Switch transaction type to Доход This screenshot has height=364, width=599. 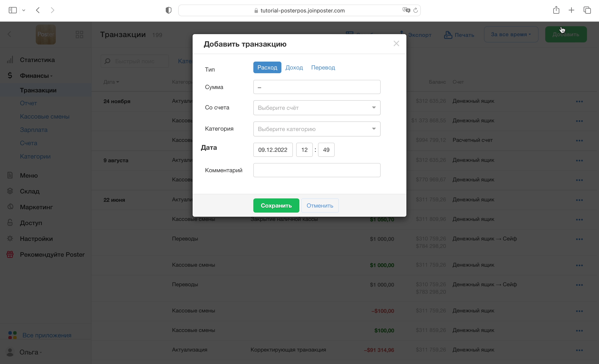click(294, 67)
